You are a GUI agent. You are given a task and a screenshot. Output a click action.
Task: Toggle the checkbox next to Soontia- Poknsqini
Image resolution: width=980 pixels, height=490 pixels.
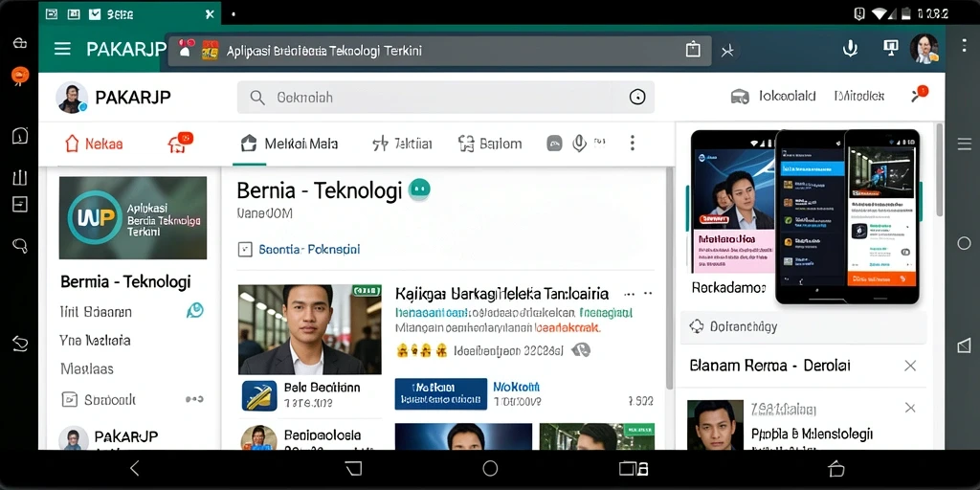(245, 250)
